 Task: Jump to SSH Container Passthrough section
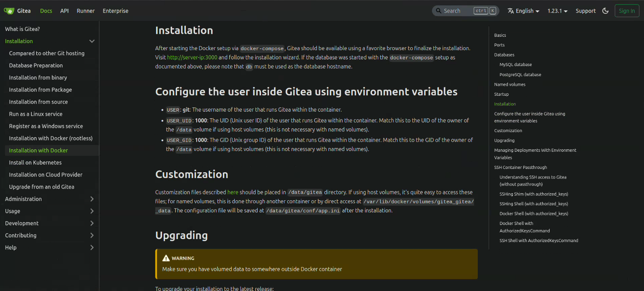click(520, 167)
